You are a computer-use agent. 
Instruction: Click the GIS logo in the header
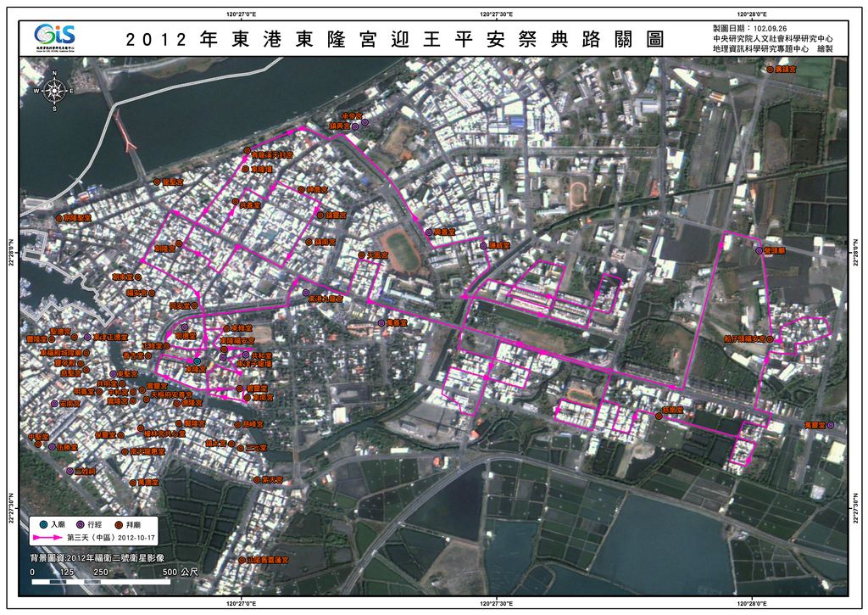(55, 37)
